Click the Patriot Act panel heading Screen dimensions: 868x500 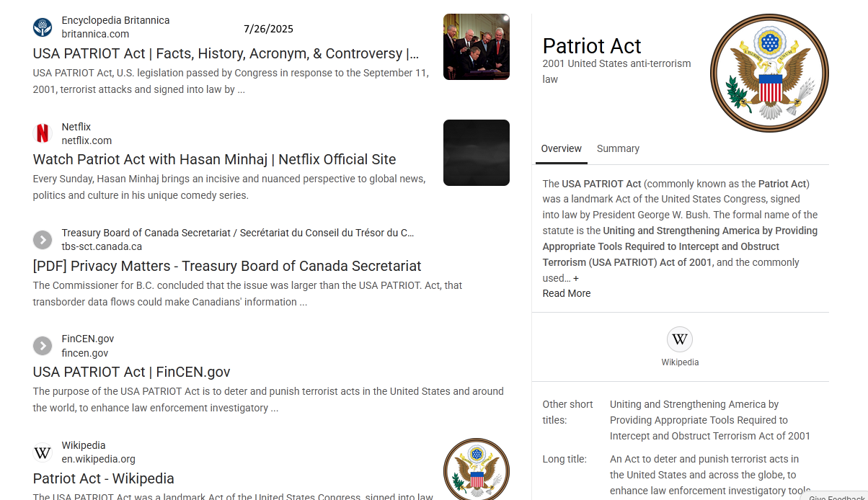click(592, 45)
